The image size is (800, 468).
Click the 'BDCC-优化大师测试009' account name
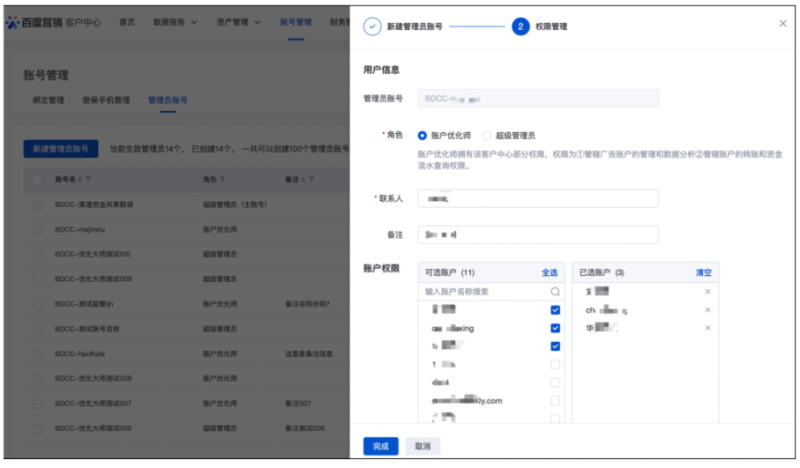click(x=93, y=279)
